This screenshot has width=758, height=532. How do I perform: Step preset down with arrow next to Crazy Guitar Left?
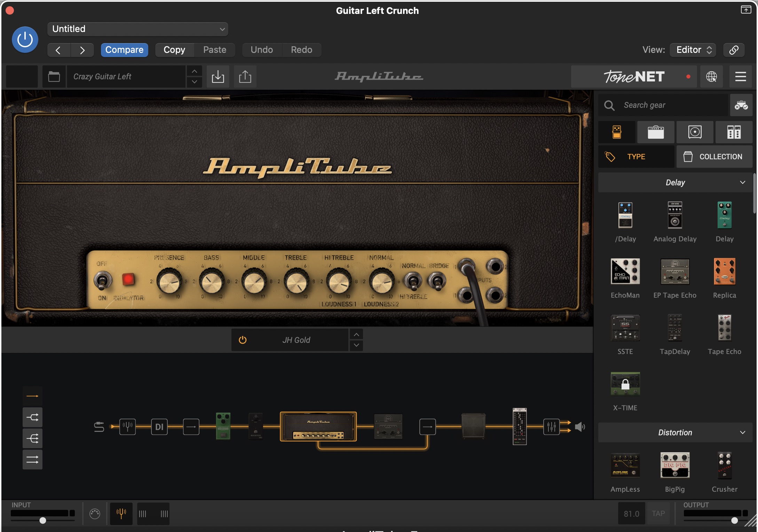tap(195, 82)
